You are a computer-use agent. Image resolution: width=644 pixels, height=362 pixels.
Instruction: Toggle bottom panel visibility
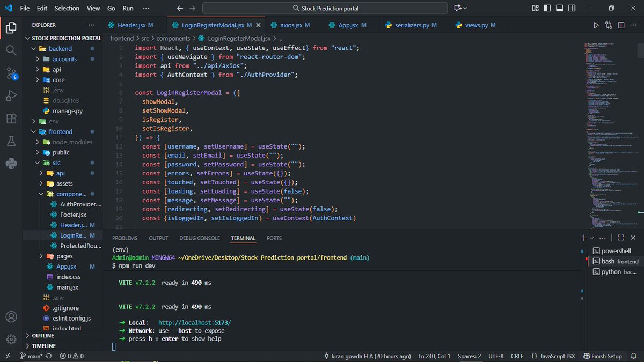[559, 8]
